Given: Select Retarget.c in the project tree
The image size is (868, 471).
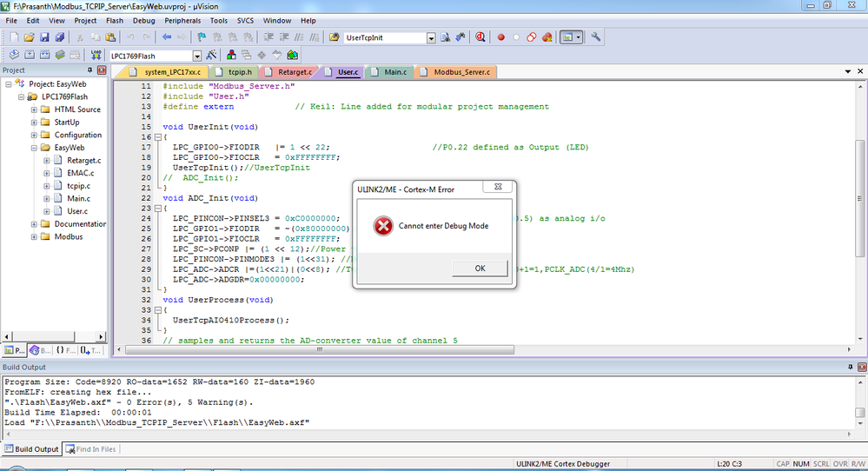Looking at the screenshot, I should 84,161.
